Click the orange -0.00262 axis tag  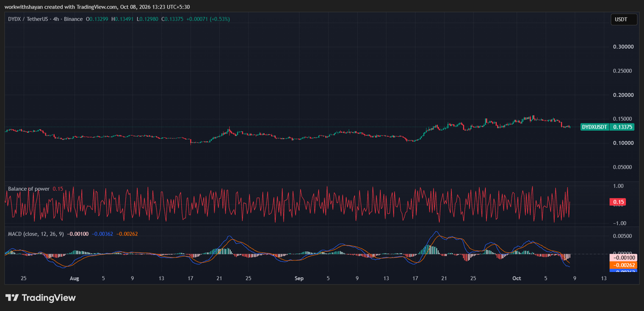click(x=622, y=265)
